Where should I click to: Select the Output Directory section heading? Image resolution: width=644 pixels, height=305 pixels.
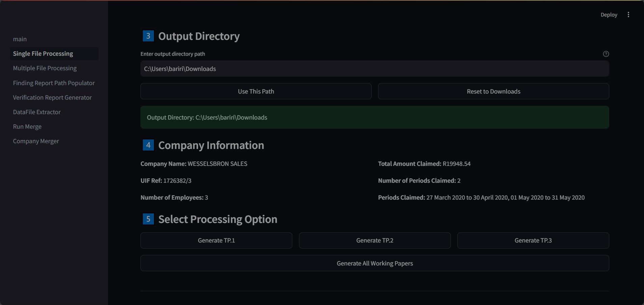tap(199, 36)
